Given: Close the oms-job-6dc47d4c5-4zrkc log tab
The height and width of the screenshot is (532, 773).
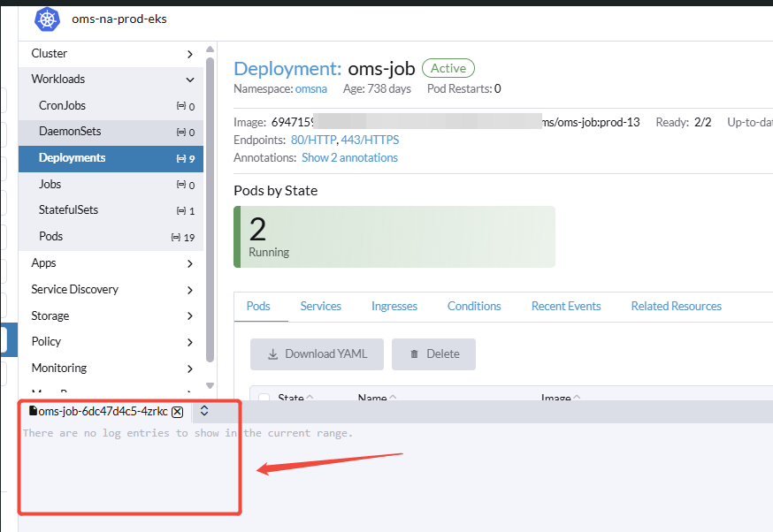Looking at the screenshot, I should (178, 412).
